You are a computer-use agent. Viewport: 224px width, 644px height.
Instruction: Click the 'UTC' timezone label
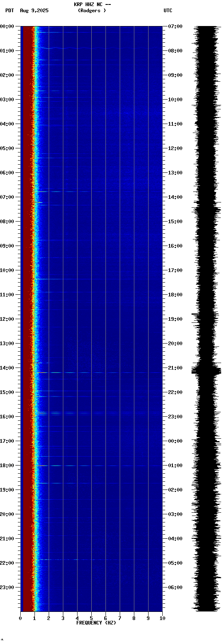coord(168,11)
